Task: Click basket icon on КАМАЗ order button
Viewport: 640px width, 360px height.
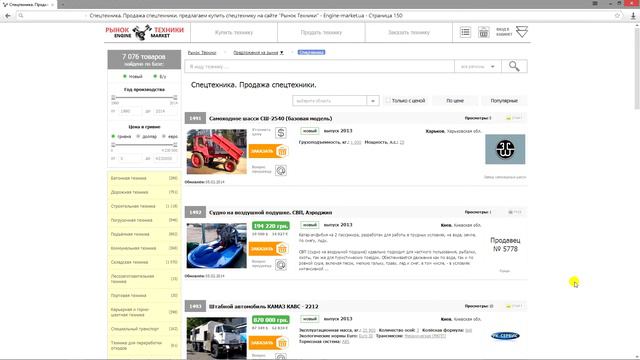Action: coord(282,343)
